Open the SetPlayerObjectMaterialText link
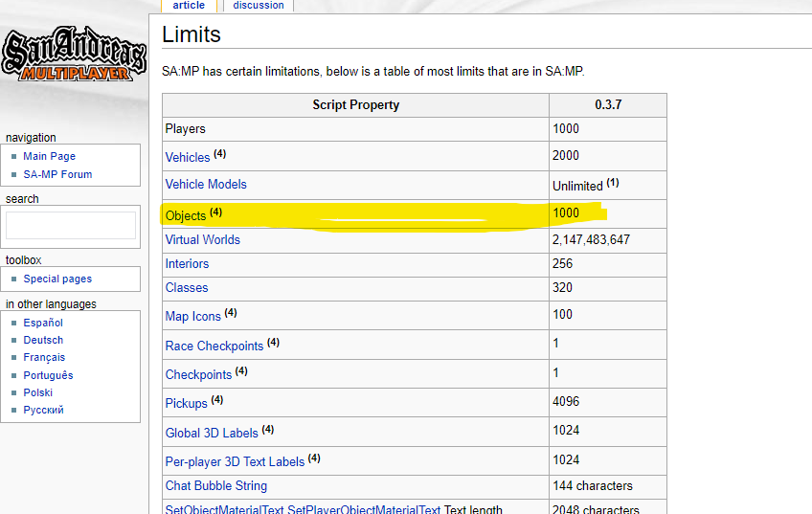812x514 pixels. tap(364, 509)
